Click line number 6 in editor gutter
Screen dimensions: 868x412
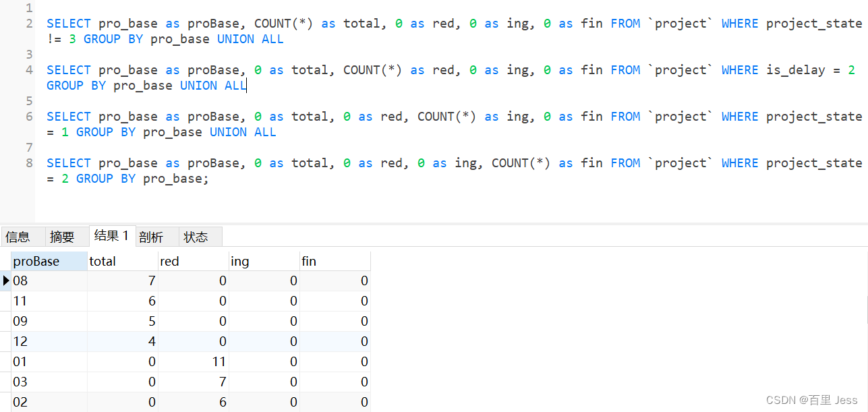point(29,117)
